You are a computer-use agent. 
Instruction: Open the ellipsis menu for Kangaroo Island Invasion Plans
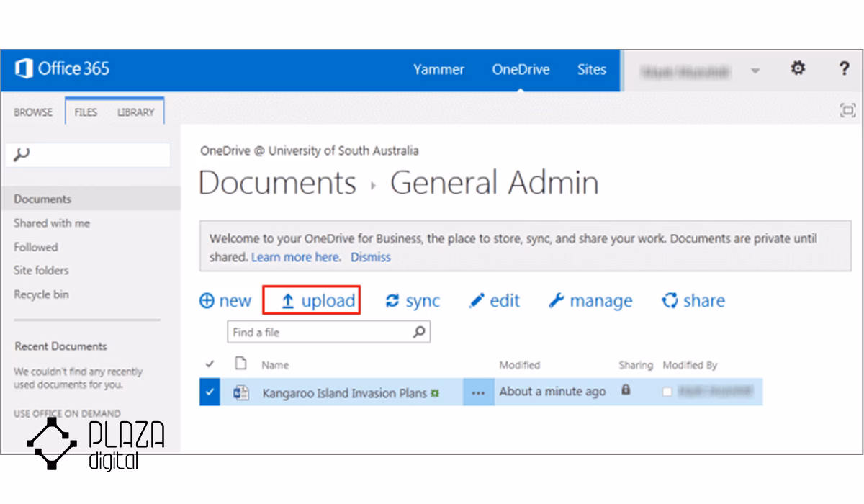[478, 393]
